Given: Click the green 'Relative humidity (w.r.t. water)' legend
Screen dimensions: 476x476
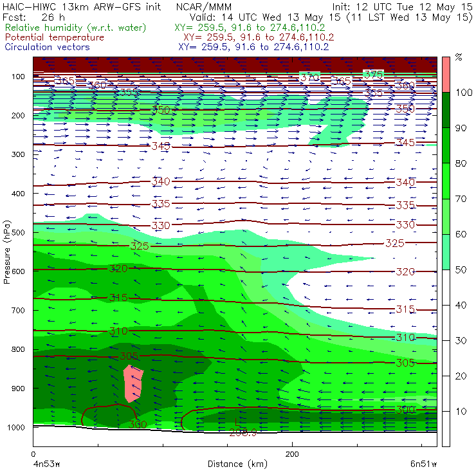Looking at the screenshot, I should coord(76,28).
